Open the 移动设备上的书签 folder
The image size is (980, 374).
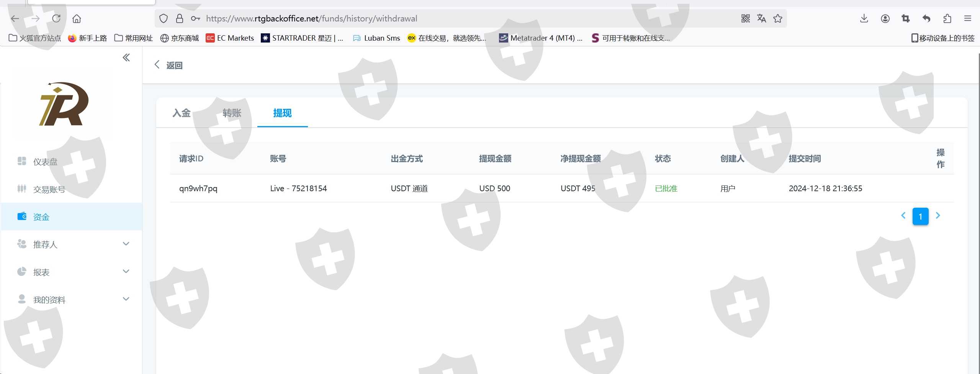[x=943, y=38]
